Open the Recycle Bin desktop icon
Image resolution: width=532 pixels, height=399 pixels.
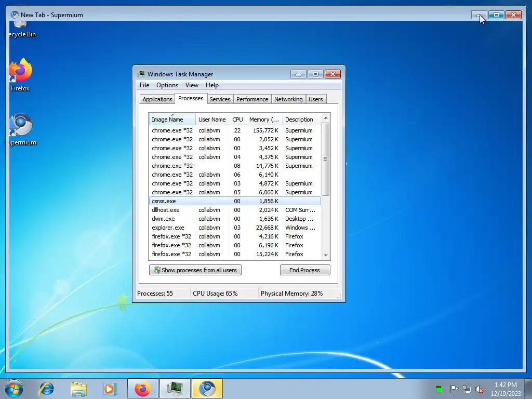click(x=21, y=29)
